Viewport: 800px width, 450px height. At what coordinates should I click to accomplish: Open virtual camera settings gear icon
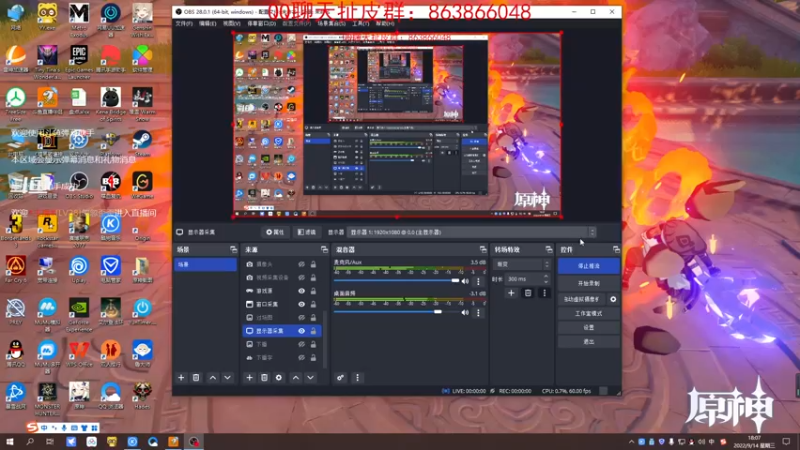[613, 299]
